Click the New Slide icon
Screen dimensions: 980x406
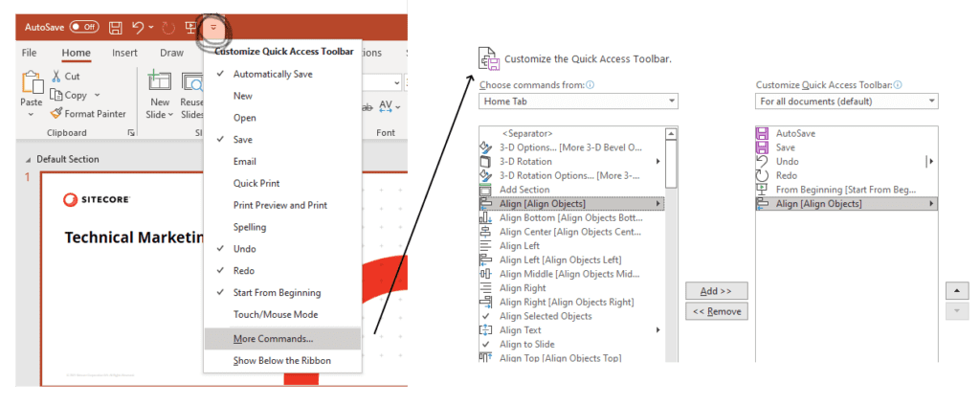[160, 82]
